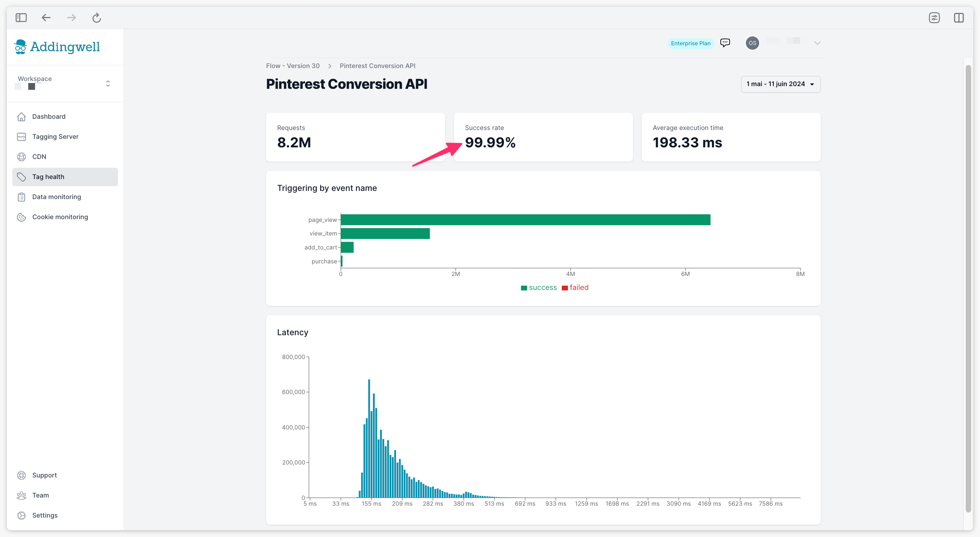The image size is (980, 537).
Task: Click the Support lifebuoy icon
Action: [x=22, y=475]
